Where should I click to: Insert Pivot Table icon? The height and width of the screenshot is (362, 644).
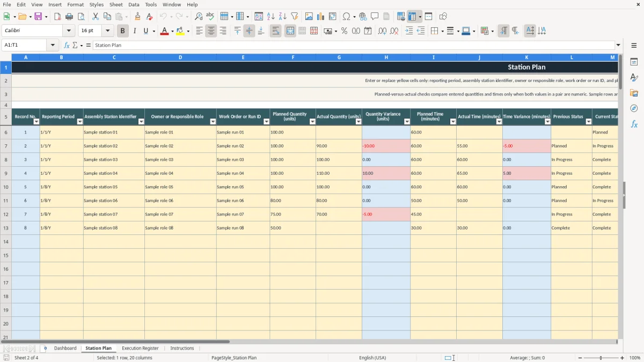(333, 17)
